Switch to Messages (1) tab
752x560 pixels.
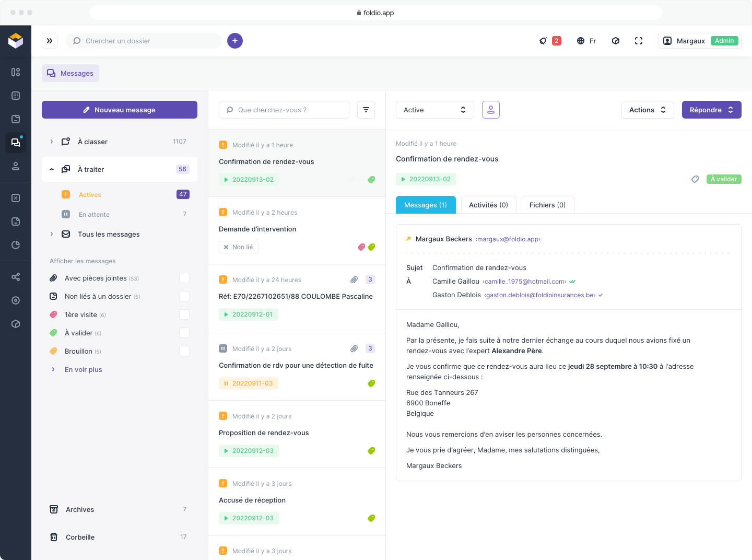point(426,205)
